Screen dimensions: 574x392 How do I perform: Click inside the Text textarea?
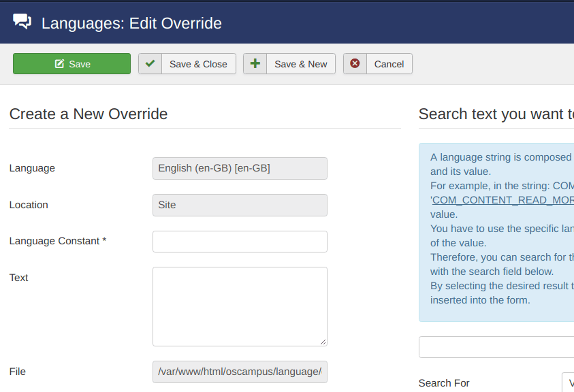coord(240,306)
